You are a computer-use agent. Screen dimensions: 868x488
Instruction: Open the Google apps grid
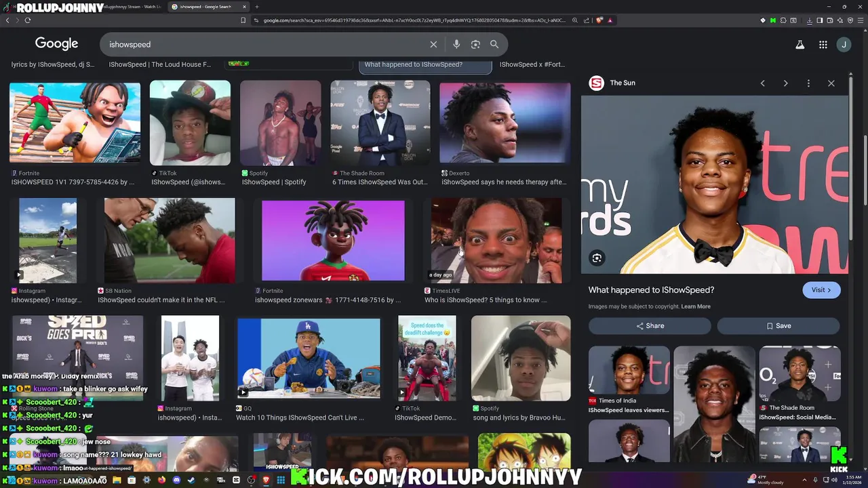(823, 45)
